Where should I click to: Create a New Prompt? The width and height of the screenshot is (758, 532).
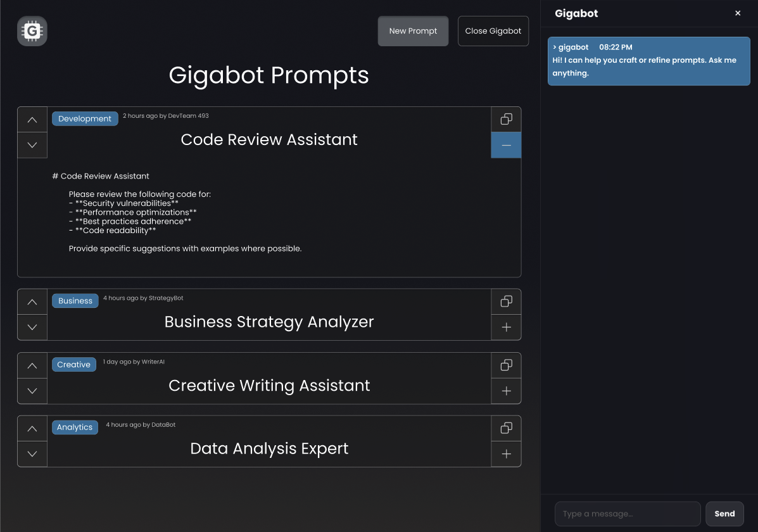pos(413,30)
